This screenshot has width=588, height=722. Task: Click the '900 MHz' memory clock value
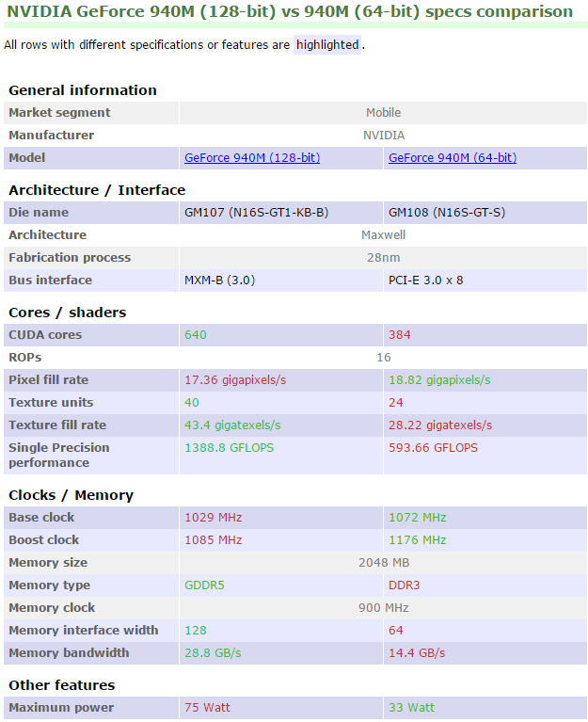383,608
